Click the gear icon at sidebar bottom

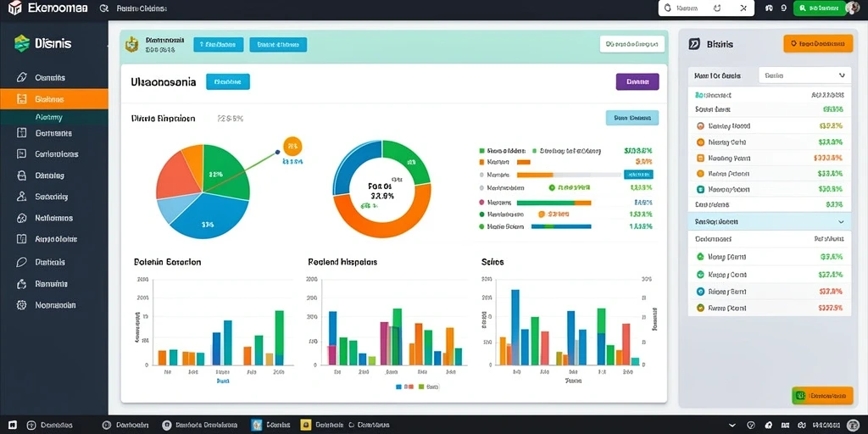coord(21,305)
